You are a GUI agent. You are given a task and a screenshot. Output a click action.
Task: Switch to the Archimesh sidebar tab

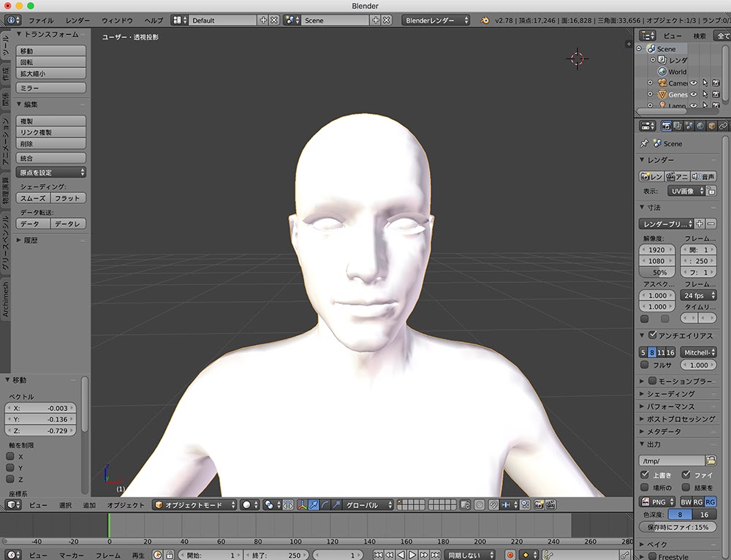coord(5,298)
